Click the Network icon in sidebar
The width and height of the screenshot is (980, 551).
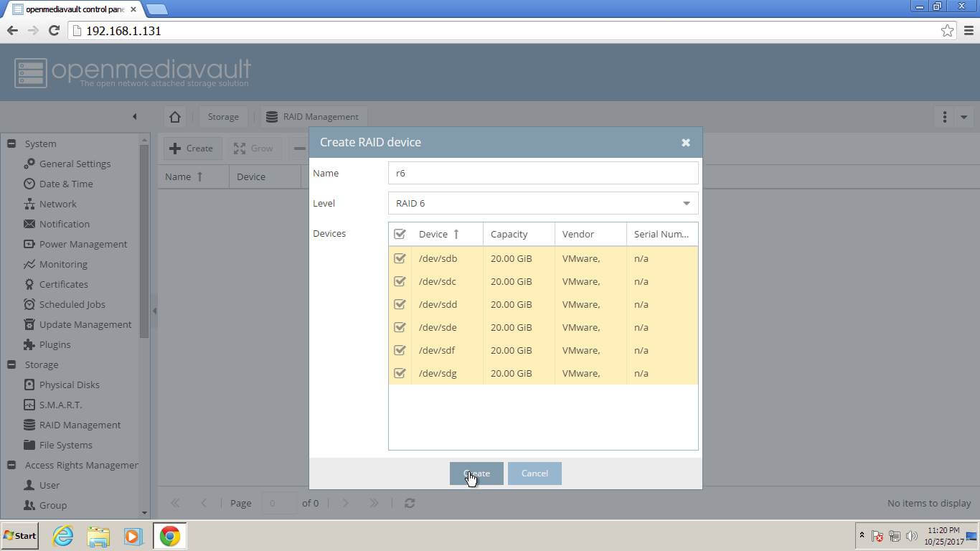tap(29, 204)
